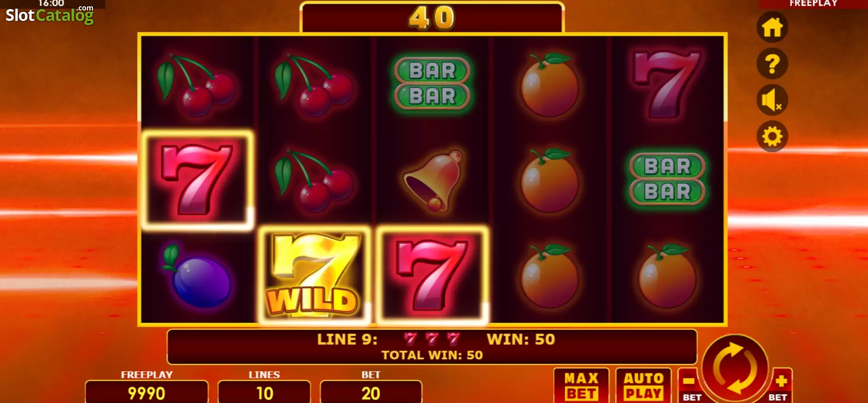Click the LINE 9 win message bar
The width and height of the screenshot is (868, 403).
tap(432, 347)
